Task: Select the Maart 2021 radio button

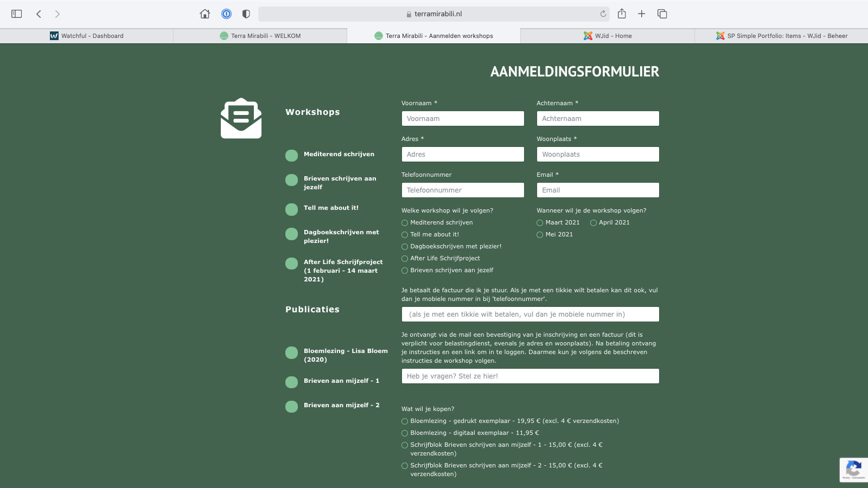Action: point(540,223)
